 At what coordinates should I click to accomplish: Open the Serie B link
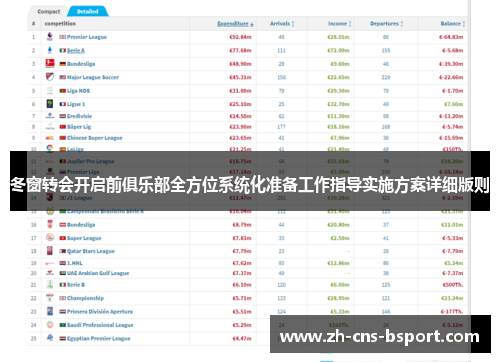pyautogui.click(x=76, y=285)
